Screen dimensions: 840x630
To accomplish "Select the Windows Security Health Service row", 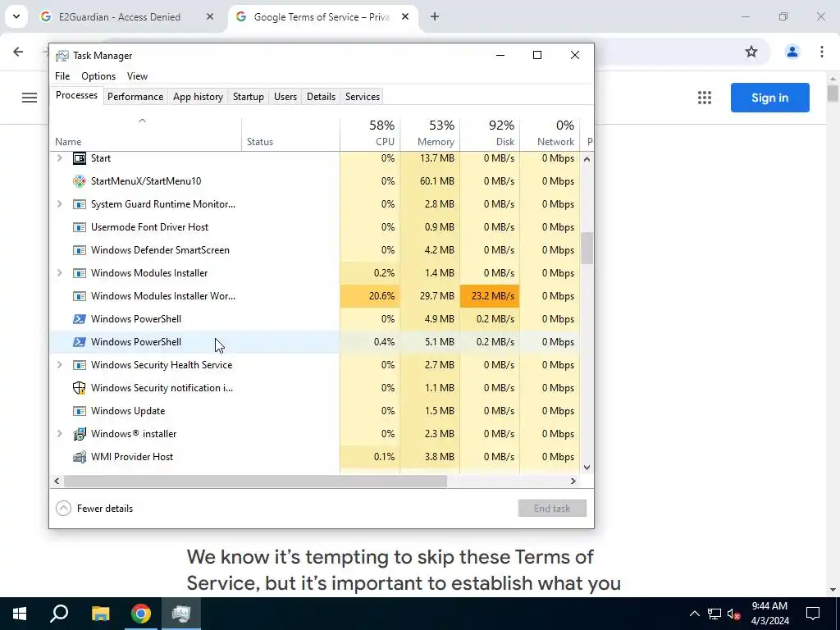I will (315, 365).
